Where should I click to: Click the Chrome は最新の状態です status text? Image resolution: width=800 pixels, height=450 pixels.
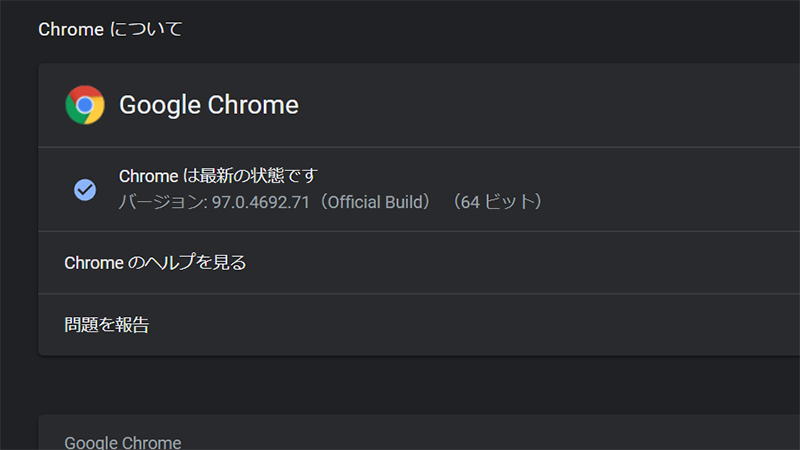click(218, 177)
